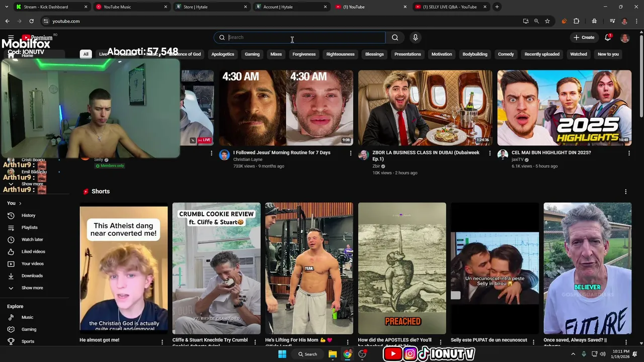This screenshot has height=362, width=644.
Task: Open OBS from the taskbar
Action: point(362,354)
